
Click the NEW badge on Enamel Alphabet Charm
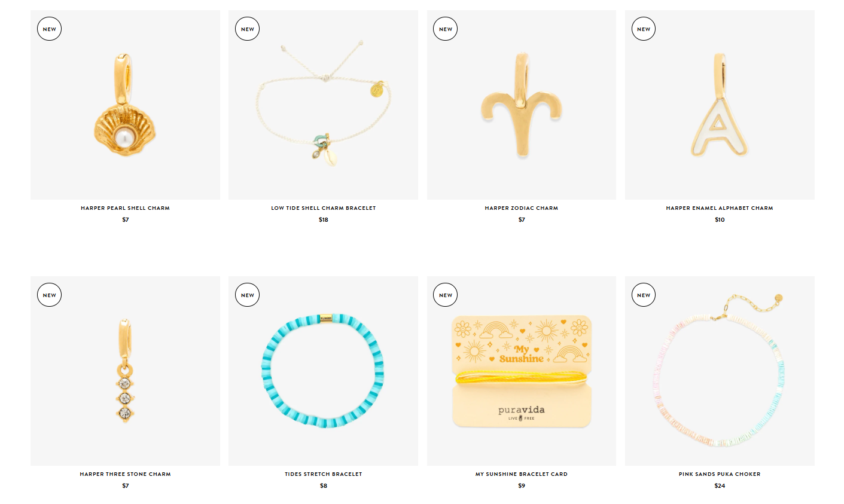(x=643, y=29)
